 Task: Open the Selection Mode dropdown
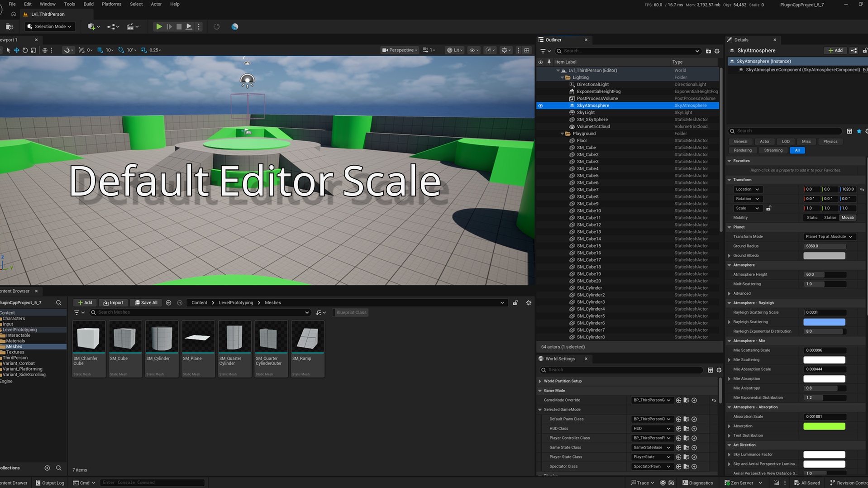(49, 27)
